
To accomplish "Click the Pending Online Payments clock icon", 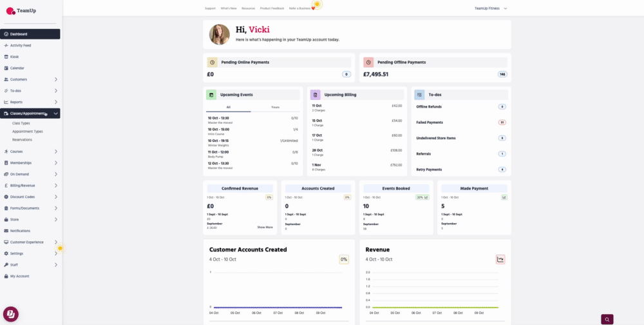I will pyautogui.click(x=212, y=63).
